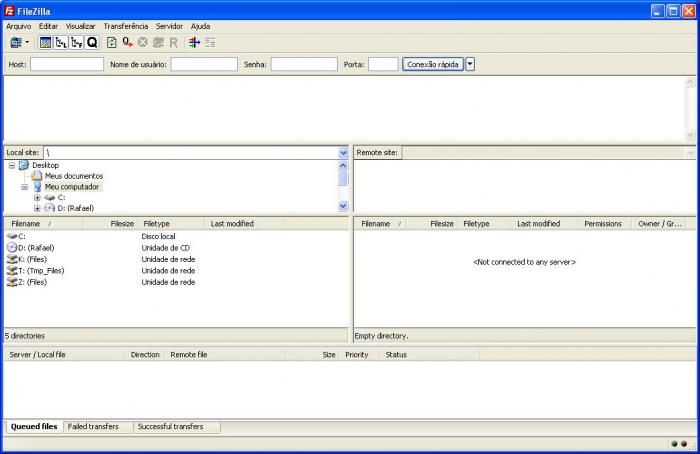Click the reconnect (R) toolbar icon
Viewport: 700px width, 454px height.
tap(174, 43)
